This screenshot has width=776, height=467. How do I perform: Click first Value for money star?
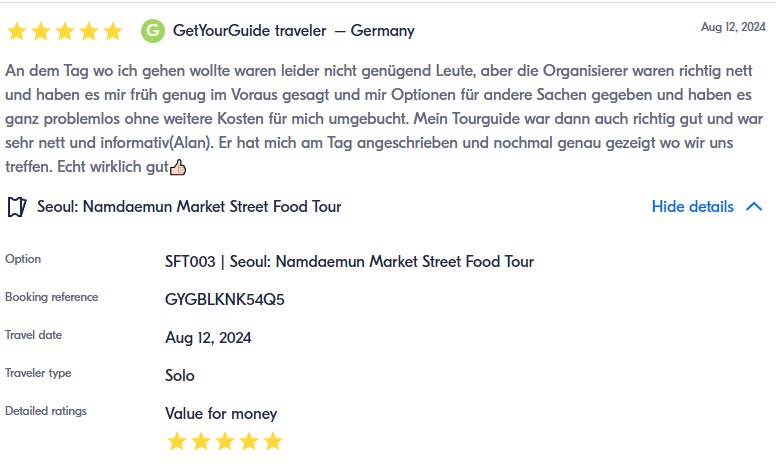point(177,441)
